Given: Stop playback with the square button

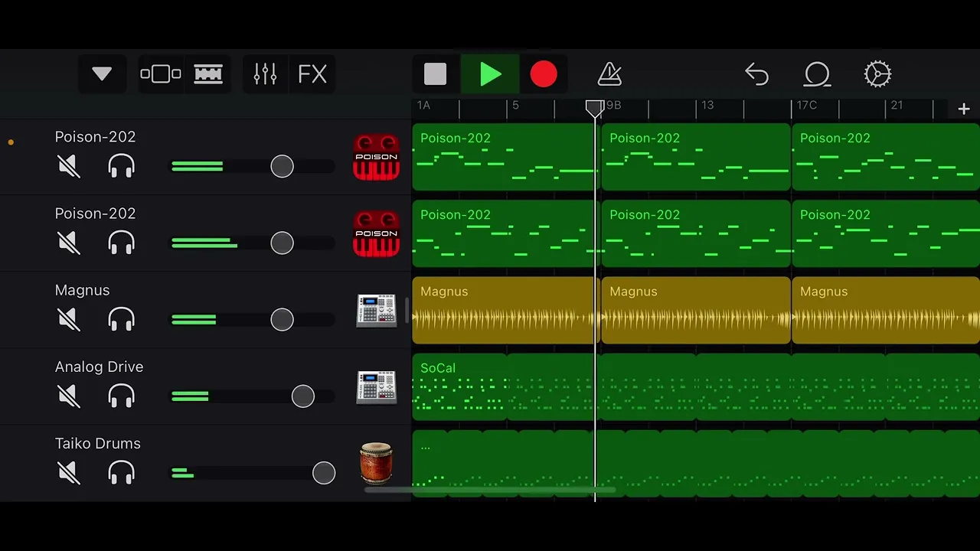Looking at the screenshot, I should (x=436, y=74).
